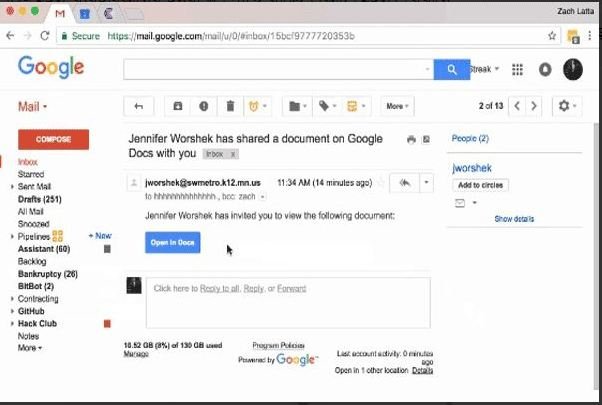
Task: Open the Sent Mail folder
Action: click(x=34, y=187)
